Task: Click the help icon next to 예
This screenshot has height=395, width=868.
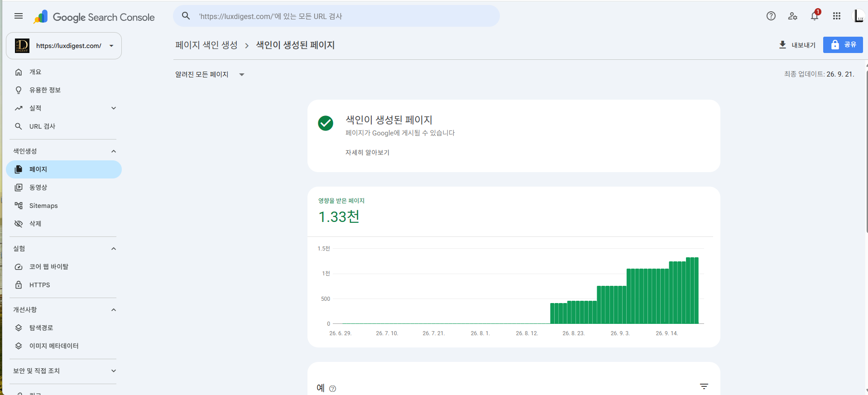Action: pos(333,389)
